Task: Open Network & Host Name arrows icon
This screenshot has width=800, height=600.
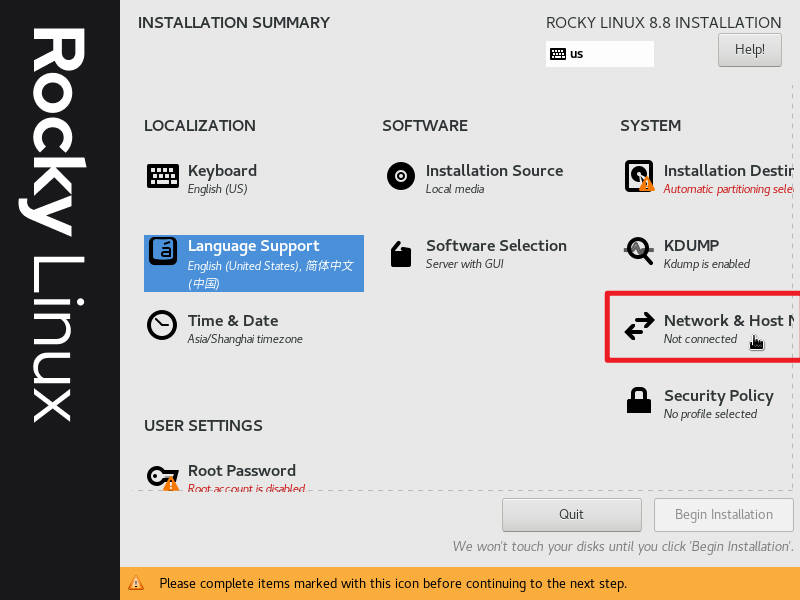Action: (x=639, y=326)
